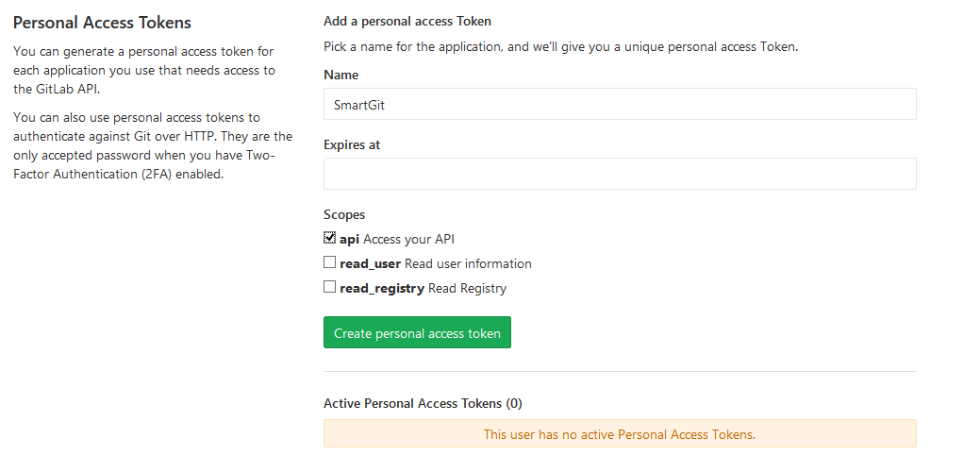Click the no active tokens notice banner
Viewport: 980px width, 472px height.
point(619,434)
